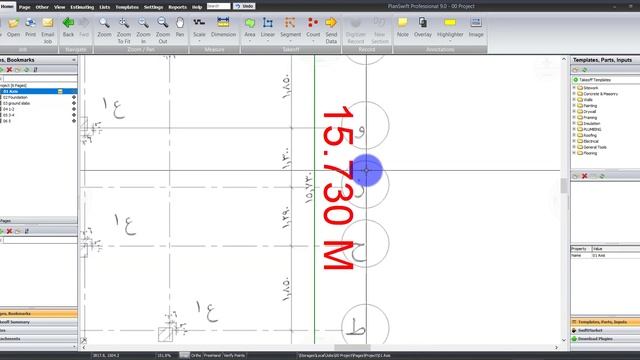Pick the Dimension measuring tool
Screen dimensions: 640x360
pyautogui.click(x=223, y=27)
